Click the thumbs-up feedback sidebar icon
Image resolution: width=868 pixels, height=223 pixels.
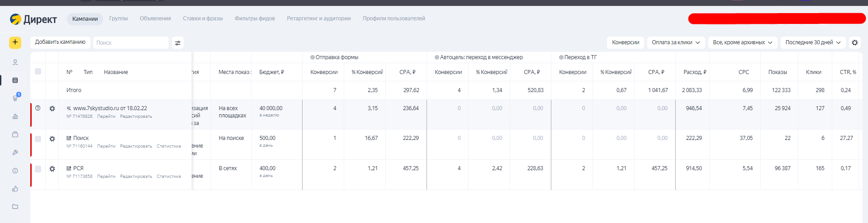point(15,189)
